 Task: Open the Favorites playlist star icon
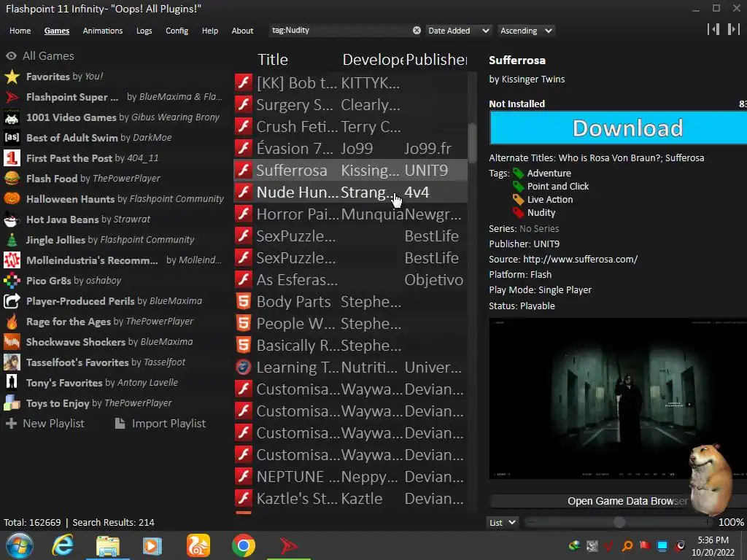click(x=12, y=77)
